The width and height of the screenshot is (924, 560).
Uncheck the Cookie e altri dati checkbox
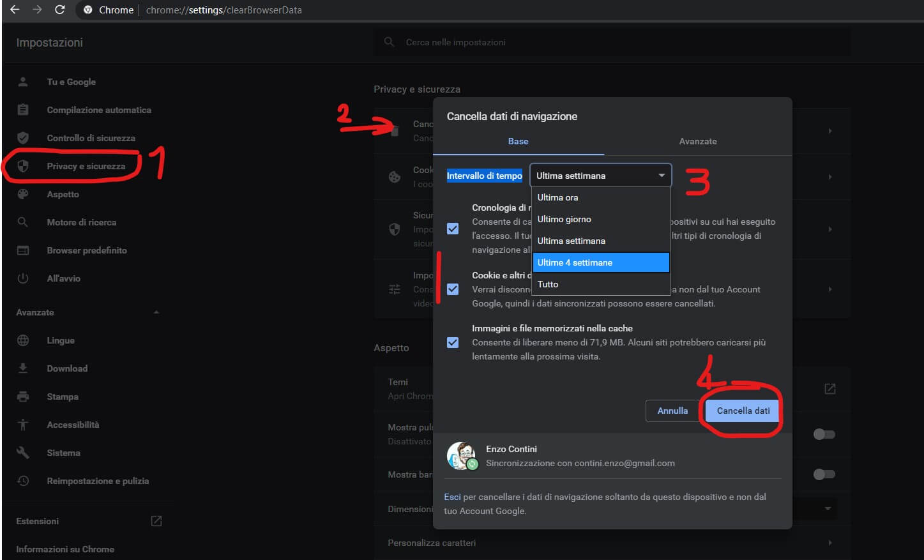tap(453, 289)
